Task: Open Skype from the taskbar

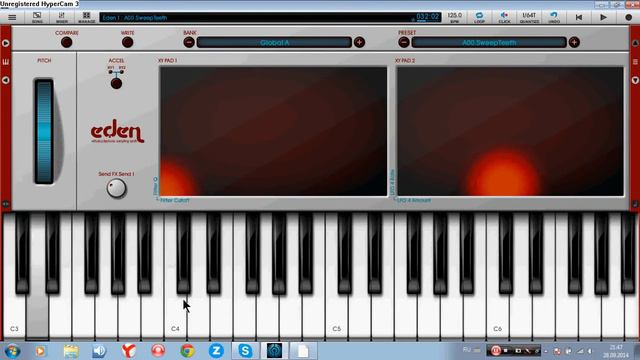Action: click(245, 351)
